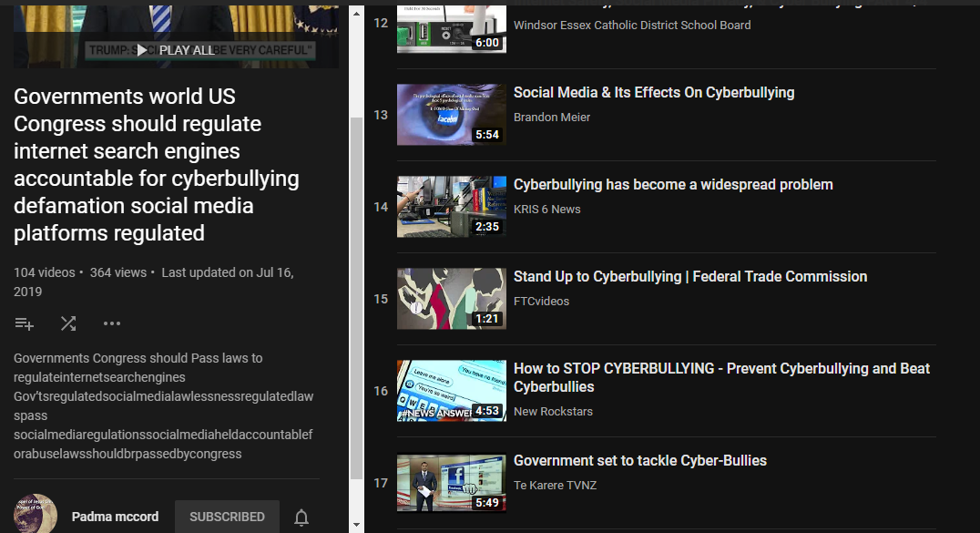Open thumbnail of the 2:35 video
This screenshot has height=533, width=980.
[x=451, y=207]
